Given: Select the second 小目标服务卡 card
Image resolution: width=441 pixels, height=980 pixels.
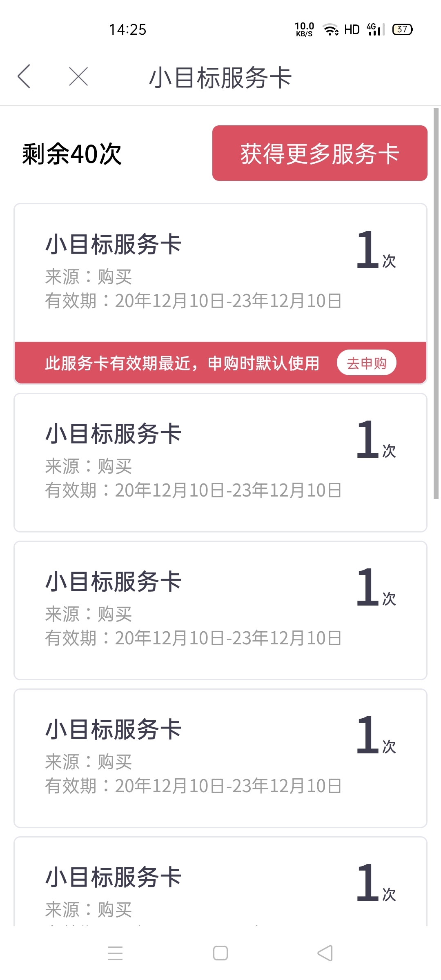Looking at the screenshot, I should tap(220, 463).
